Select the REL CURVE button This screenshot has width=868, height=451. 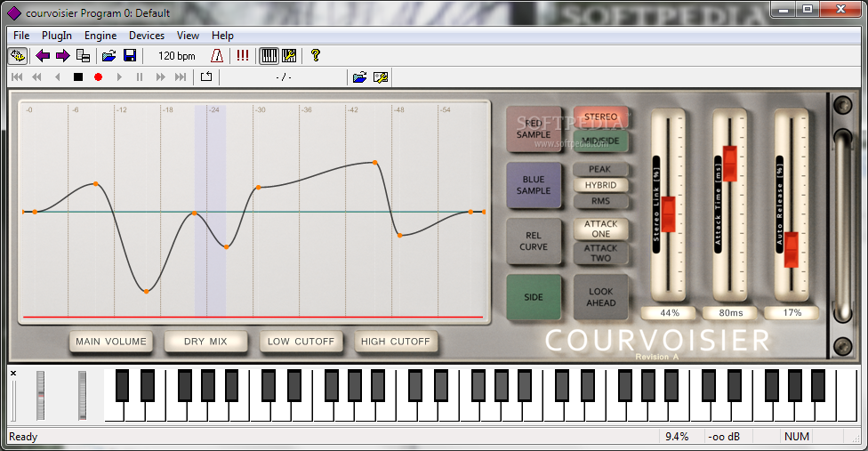pos(534,241)
